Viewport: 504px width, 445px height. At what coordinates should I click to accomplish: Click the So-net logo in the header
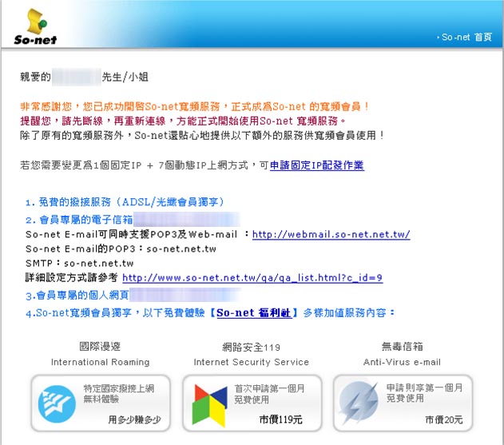pos(35,26)
